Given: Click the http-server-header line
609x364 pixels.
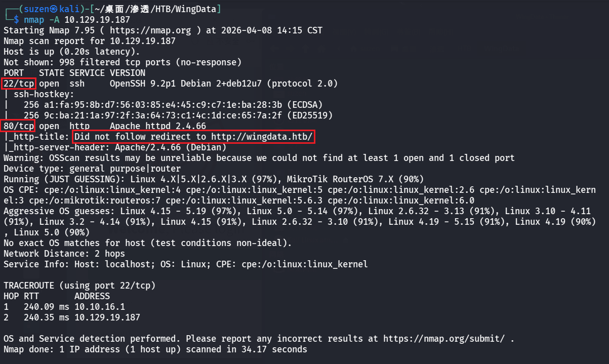Looking at the screenshot, I should [115, 147].
